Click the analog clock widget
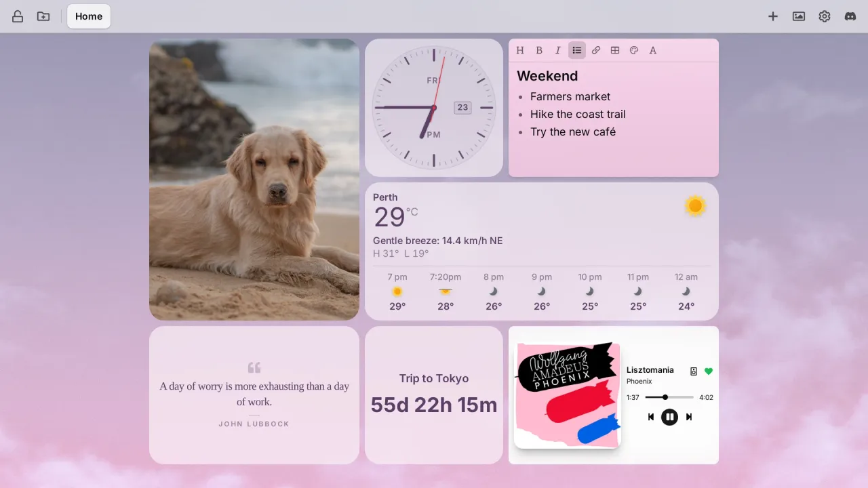This screenshot has width=868, height=488. coord(434,108)
